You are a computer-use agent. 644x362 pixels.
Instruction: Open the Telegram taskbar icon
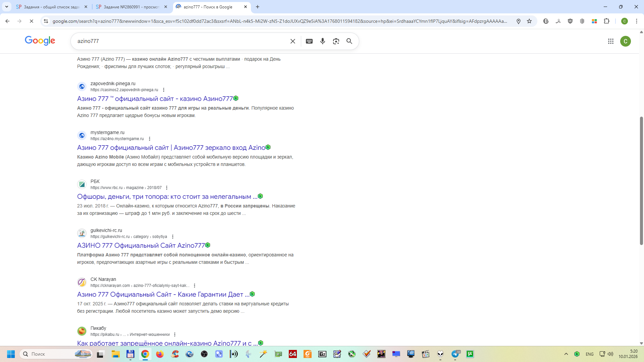click(455, 354)
